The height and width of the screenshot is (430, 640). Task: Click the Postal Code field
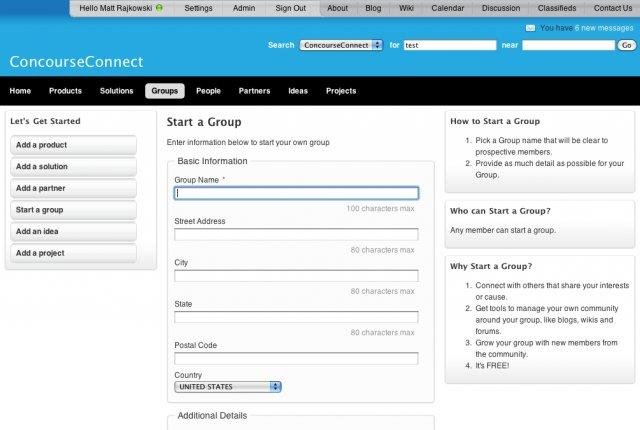(296, 358)
